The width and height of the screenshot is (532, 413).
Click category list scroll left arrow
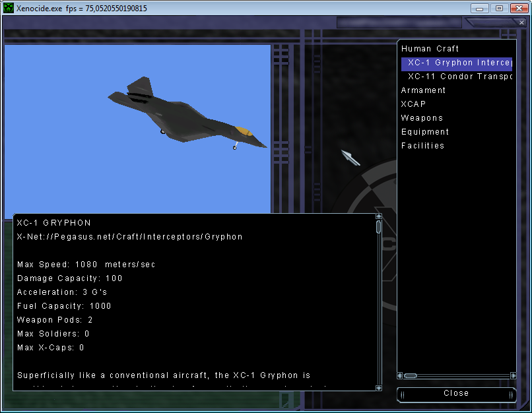click(400, 375)
